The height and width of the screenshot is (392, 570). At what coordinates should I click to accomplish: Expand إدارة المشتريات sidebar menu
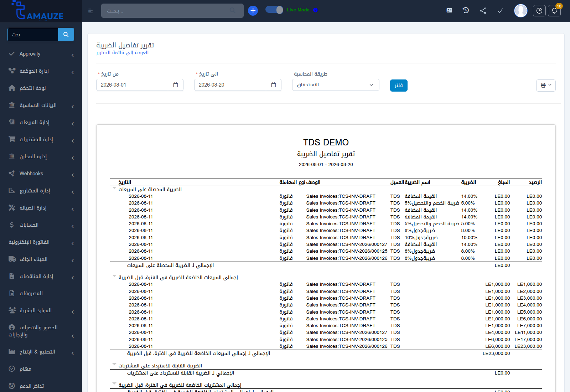click(x=41, y=139)
